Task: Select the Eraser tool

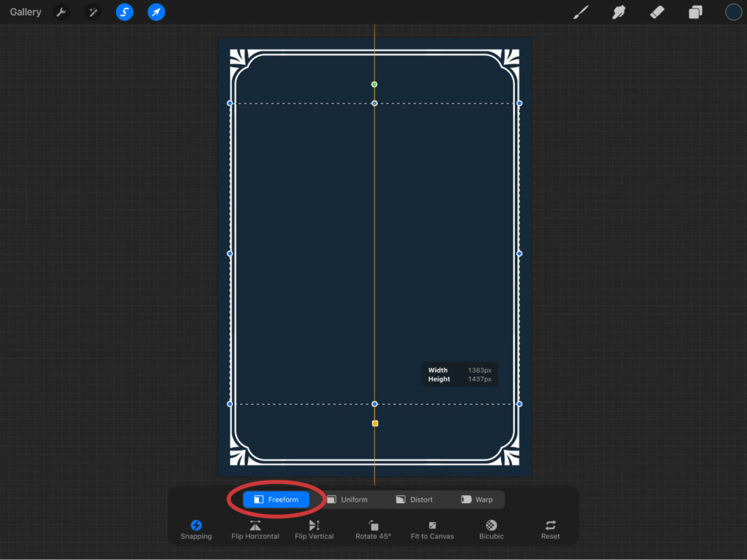Action: click(657, 12)
